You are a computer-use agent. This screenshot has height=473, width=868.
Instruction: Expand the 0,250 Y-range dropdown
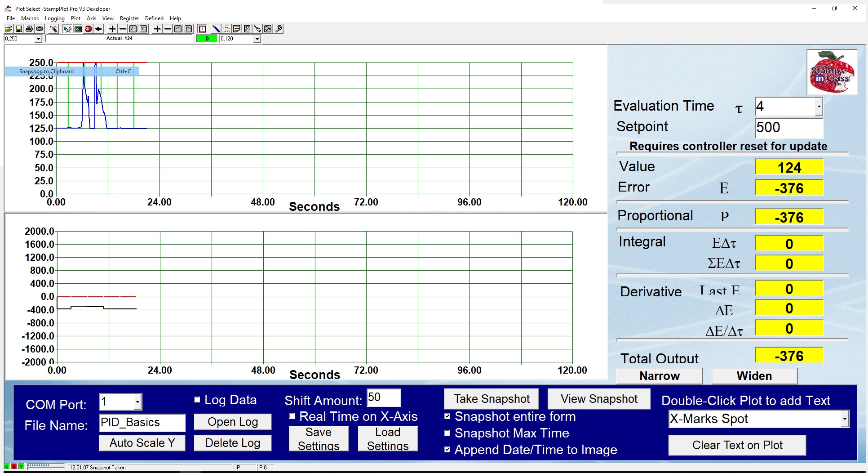[x=38, y=39]
